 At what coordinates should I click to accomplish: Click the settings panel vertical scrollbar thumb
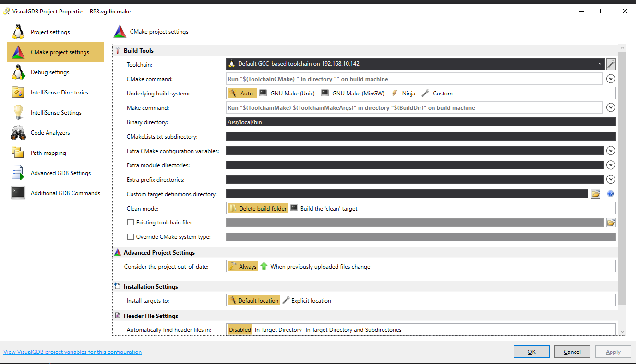pyautogui.click(x=622, y=178)
